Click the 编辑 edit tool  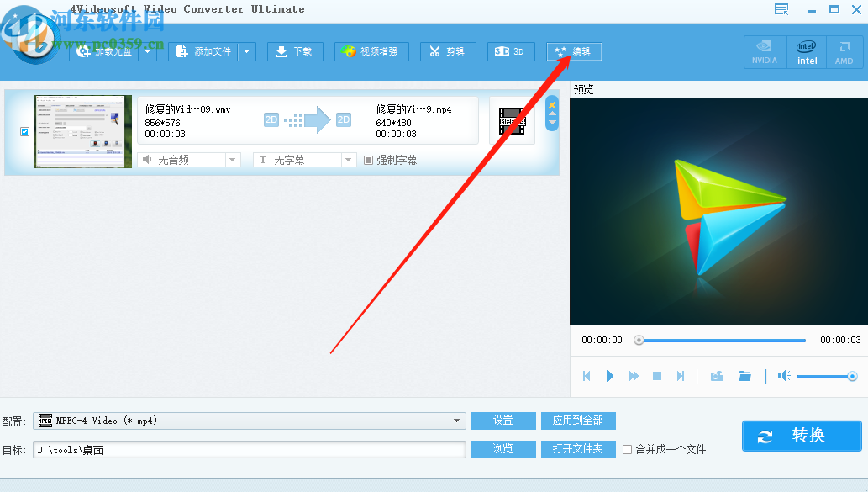tap(573, 51)
